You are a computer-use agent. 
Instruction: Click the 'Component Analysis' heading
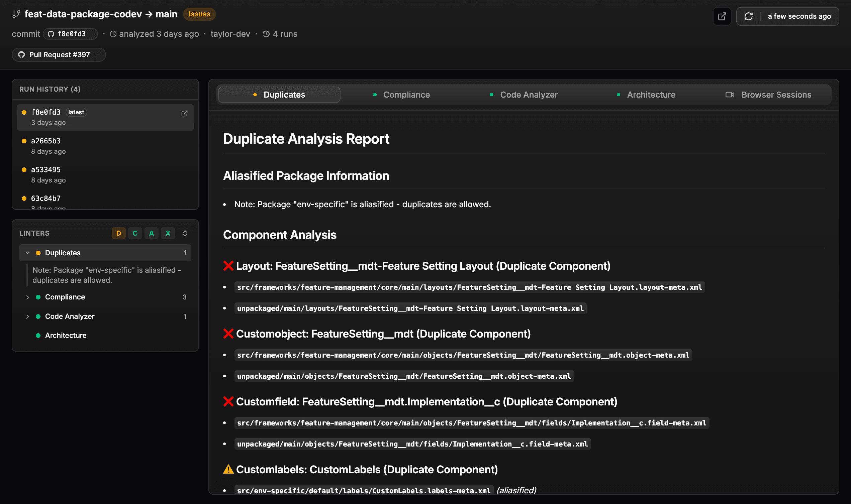280,235
